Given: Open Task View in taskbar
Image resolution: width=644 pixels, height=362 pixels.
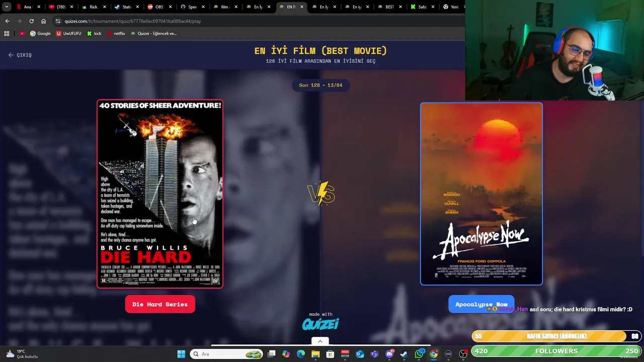Looking at the screenshot, I should 271,354.
